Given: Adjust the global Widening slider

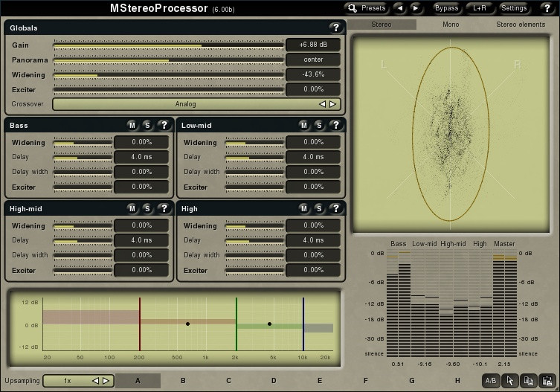Looking at the screenshot, I should click(x=169, y=75).
